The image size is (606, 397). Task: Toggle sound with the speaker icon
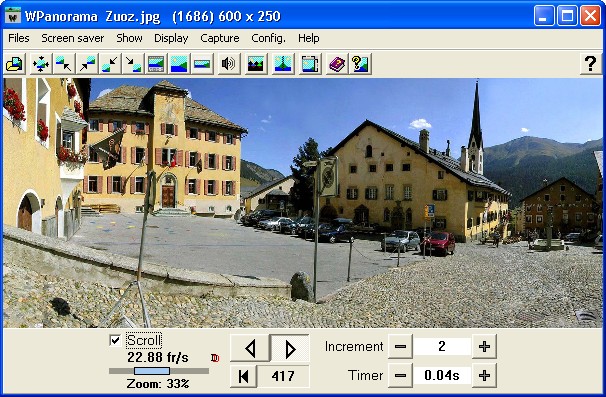pos(228,64)
